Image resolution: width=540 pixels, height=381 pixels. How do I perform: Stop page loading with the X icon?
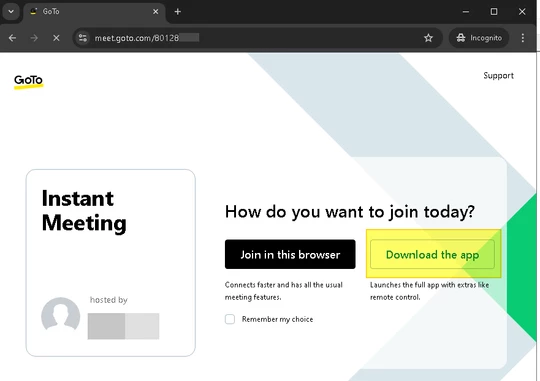[x=56, y=38]
